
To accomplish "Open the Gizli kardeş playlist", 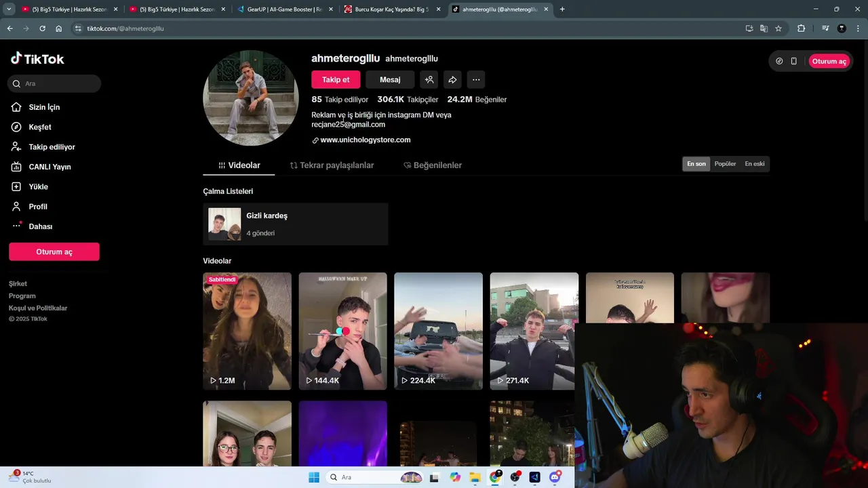I will point(296,224).
